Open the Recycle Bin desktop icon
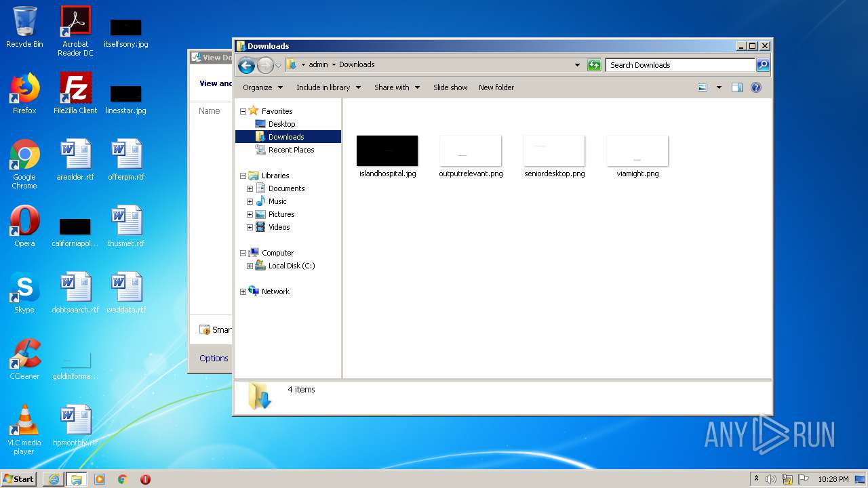This screenshot has height=488, width=868. (x=24, y=27)
